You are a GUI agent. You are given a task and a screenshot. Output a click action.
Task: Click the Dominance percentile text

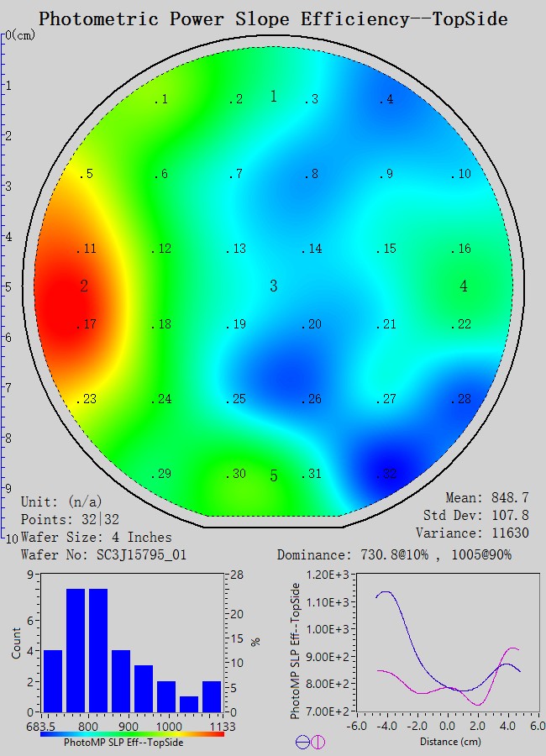[394, 555]
